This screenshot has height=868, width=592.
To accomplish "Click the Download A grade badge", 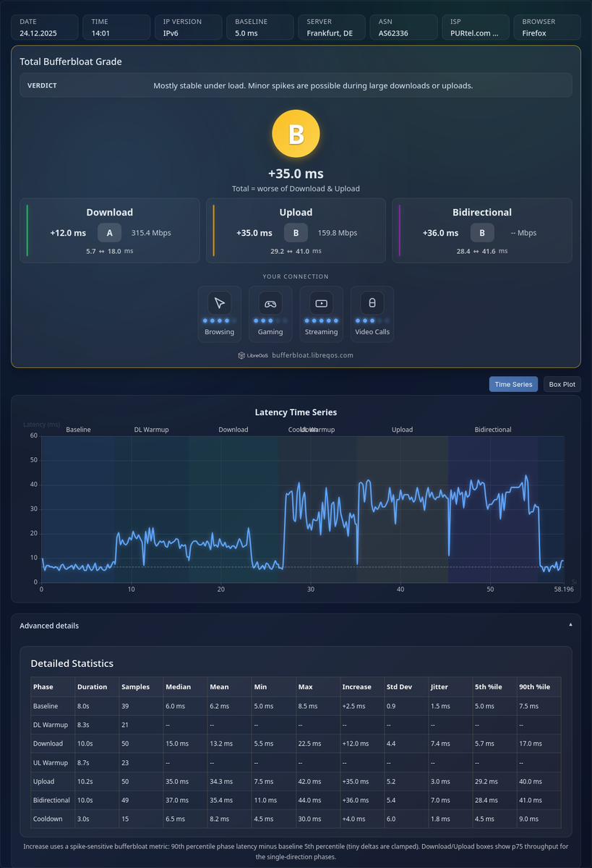I will [109, 233].
